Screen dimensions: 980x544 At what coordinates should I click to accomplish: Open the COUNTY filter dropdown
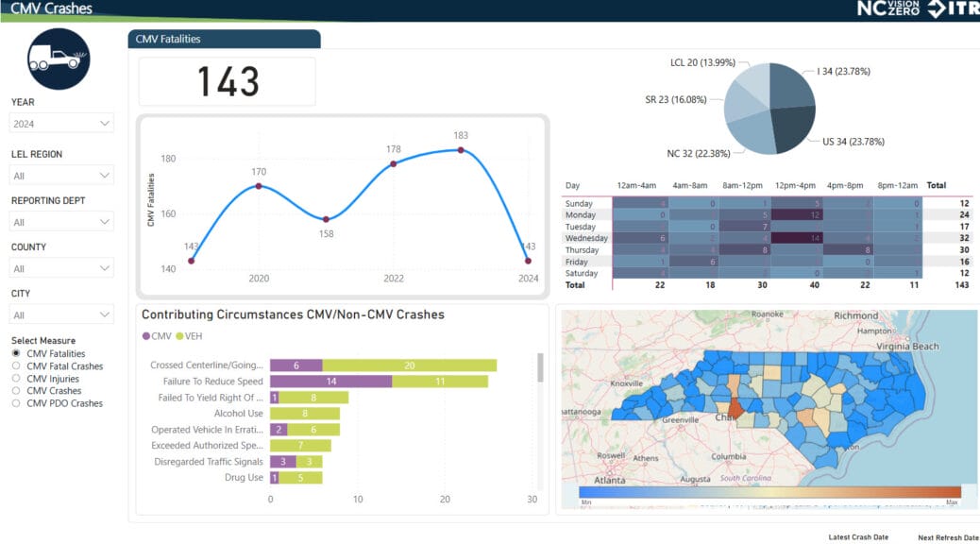(x=61, y=268)
